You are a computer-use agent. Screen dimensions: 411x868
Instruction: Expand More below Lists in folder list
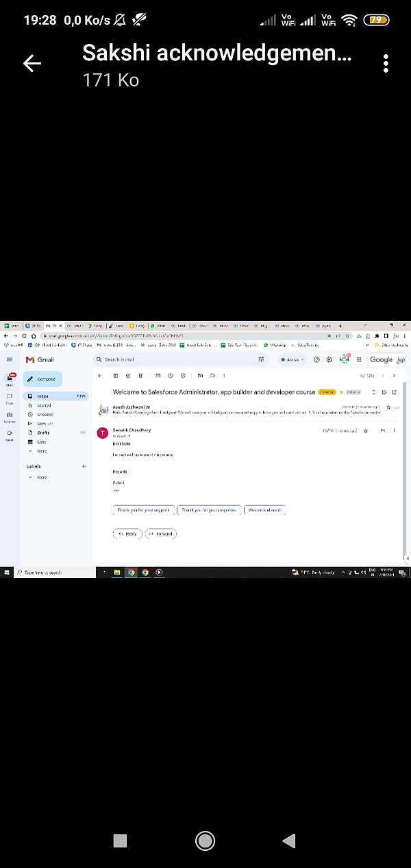(x=42, y=451)
